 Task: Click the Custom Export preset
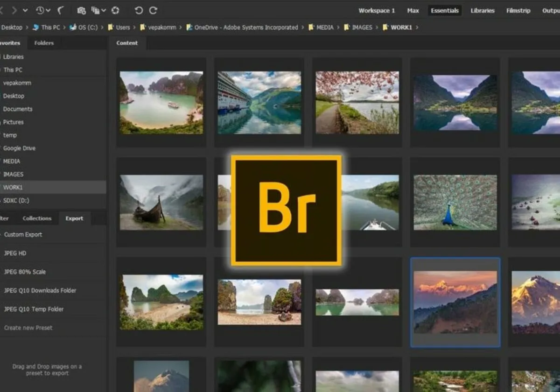(22, 235)
